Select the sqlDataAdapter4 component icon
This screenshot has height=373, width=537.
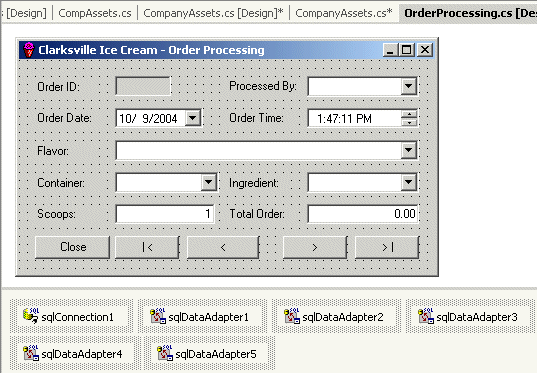tap(30, 353)
